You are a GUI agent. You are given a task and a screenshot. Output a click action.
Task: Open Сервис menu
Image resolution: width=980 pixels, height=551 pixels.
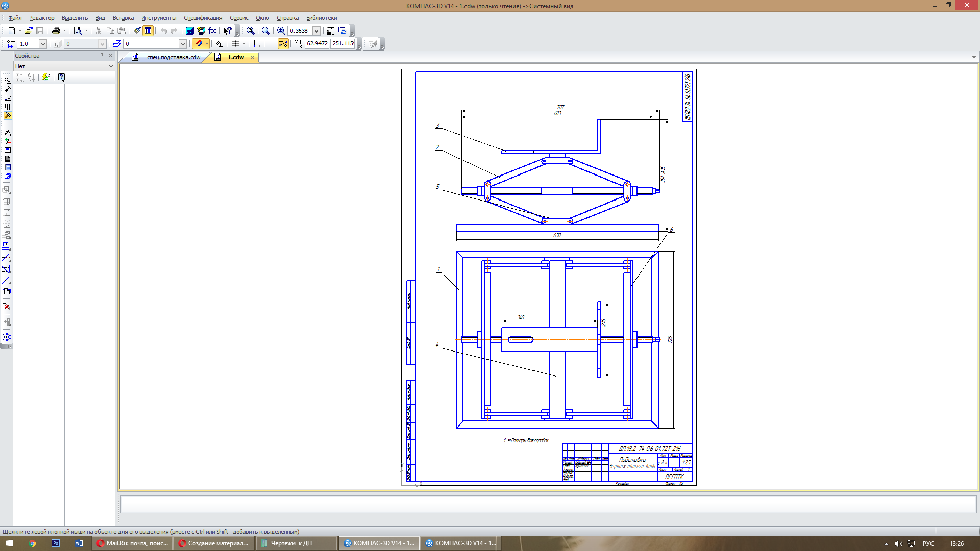click(239, 18)
